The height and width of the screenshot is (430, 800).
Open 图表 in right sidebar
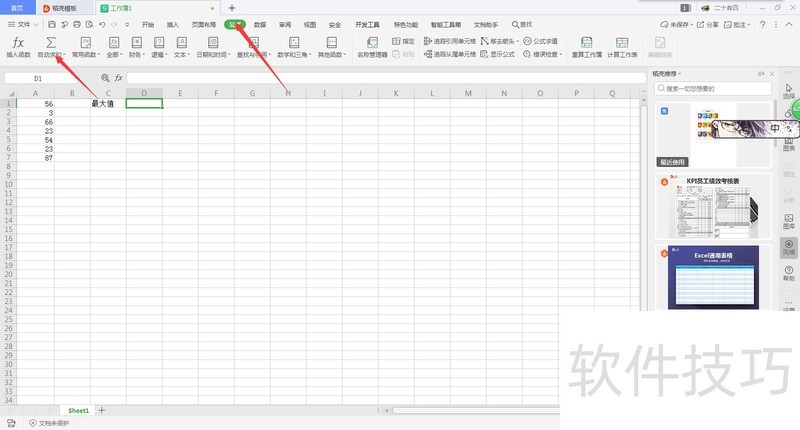789,144
